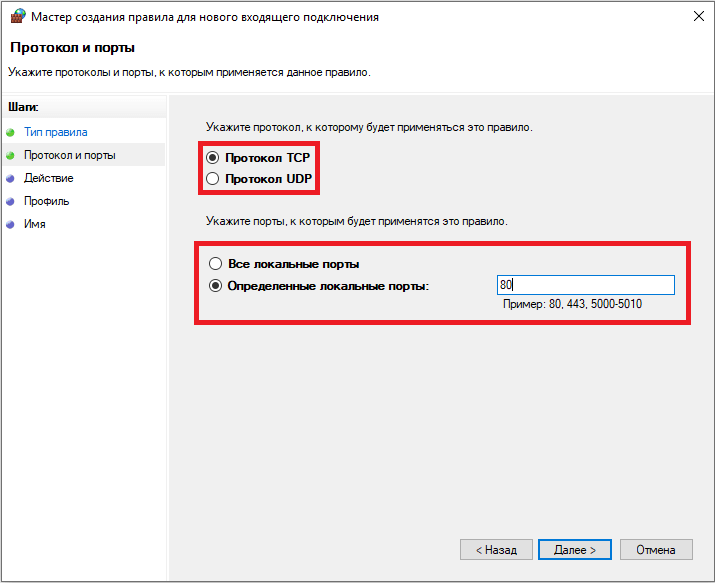Viewport: 715px width, 583px height.
Task: Click the Укажите порты instruction text
Action: pos(357,222)
